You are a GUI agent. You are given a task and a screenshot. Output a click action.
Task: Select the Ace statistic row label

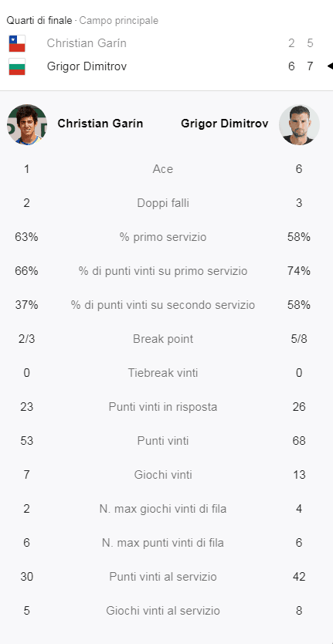coord(163,169)
